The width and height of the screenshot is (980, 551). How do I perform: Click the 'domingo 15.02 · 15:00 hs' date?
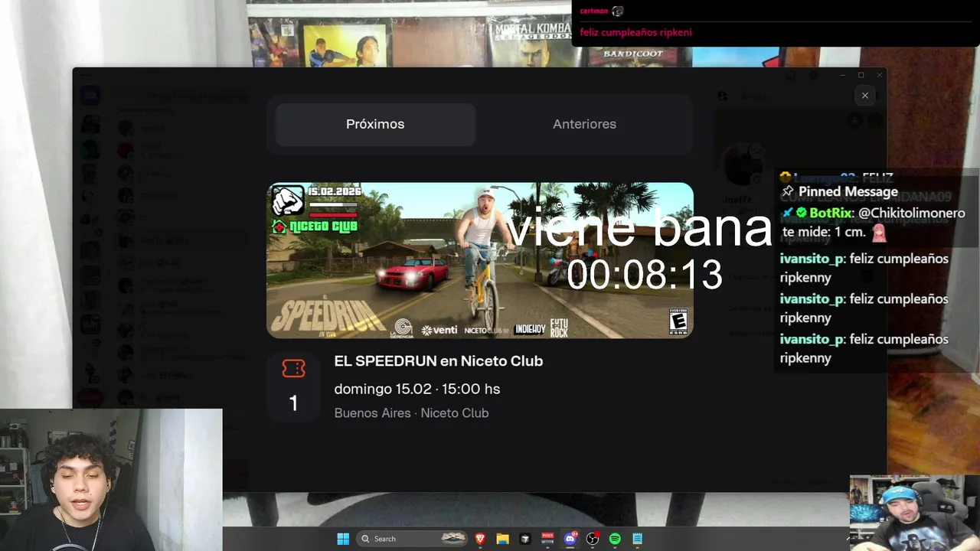pos(416,389)
